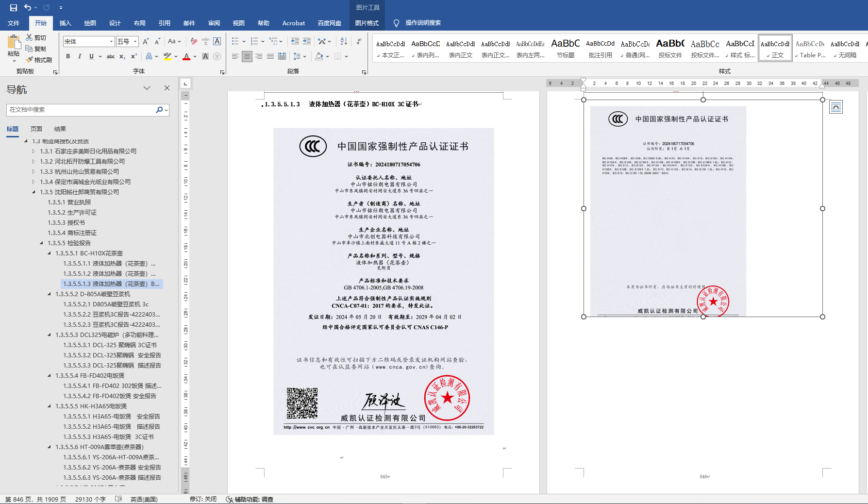Justify the paragraph text
Viewport: 868px width, 504px height.
(270, 56)
